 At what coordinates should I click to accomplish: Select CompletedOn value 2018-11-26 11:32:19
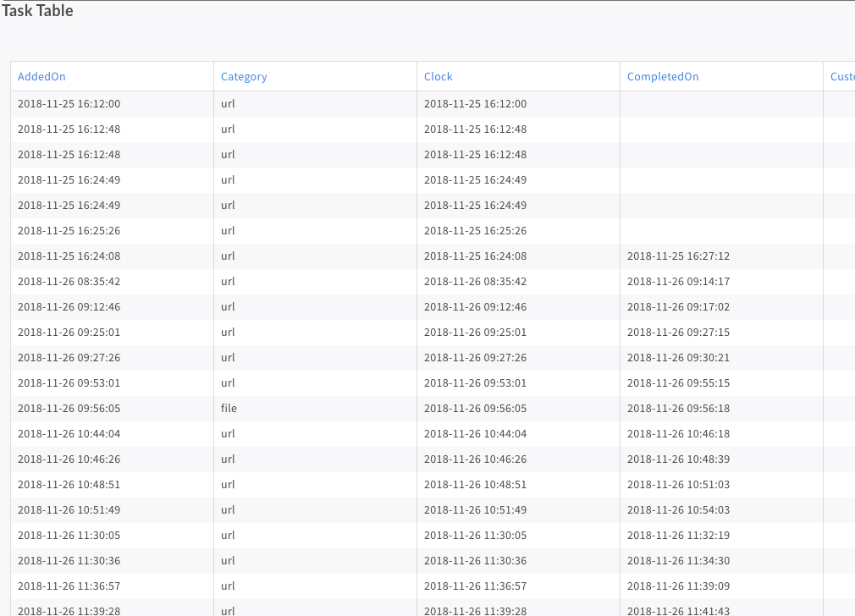(678, 536)
